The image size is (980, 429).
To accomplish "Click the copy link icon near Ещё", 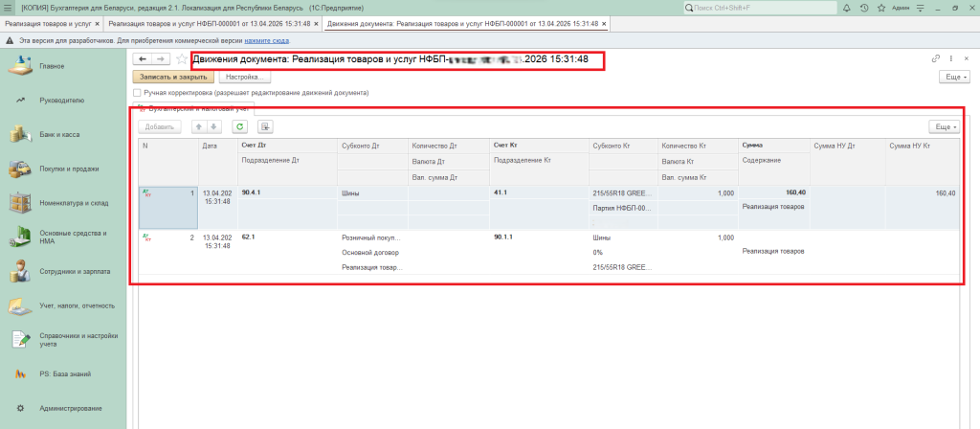I will 936,59.
